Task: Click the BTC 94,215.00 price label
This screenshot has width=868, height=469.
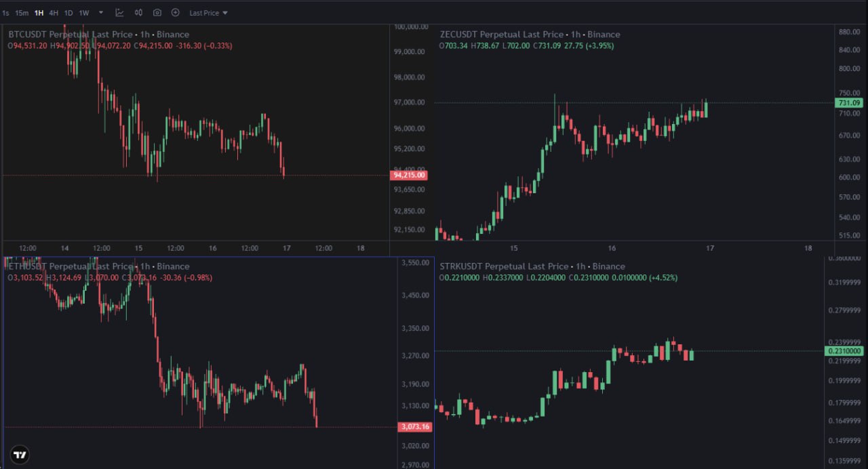Action: click(x=409, y=176)
